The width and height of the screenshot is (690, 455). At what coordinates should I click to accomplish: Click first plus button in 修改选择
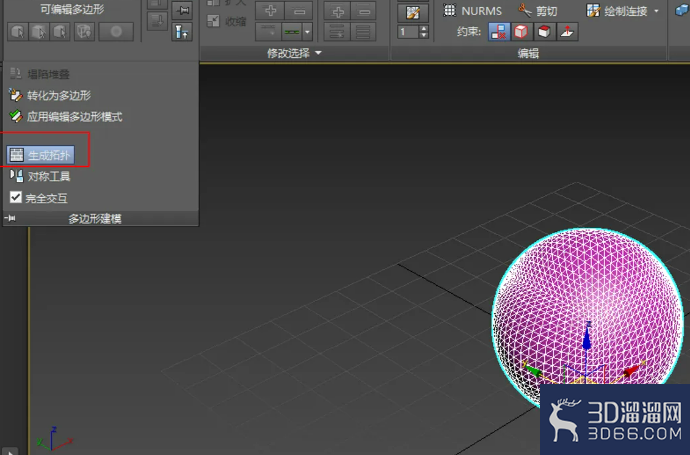click(x=270, y=11)
